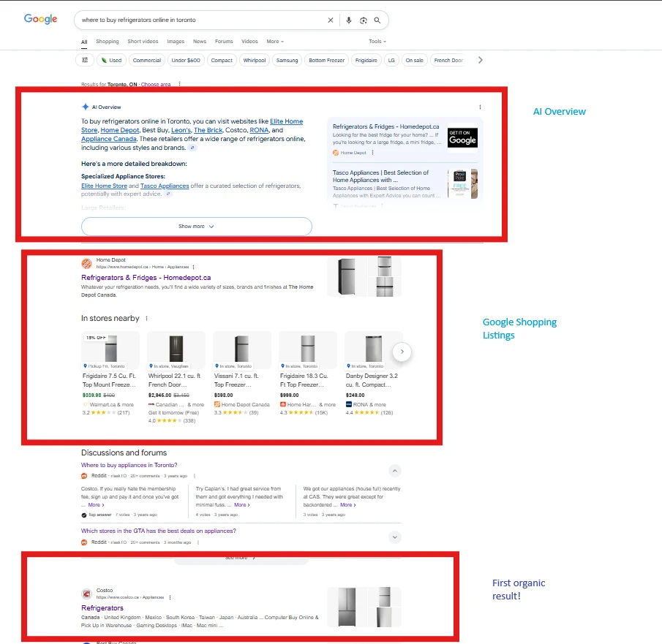The image size is (662, 644).
Task: Clear the search box with the X icon
Action: coord(330,20)
